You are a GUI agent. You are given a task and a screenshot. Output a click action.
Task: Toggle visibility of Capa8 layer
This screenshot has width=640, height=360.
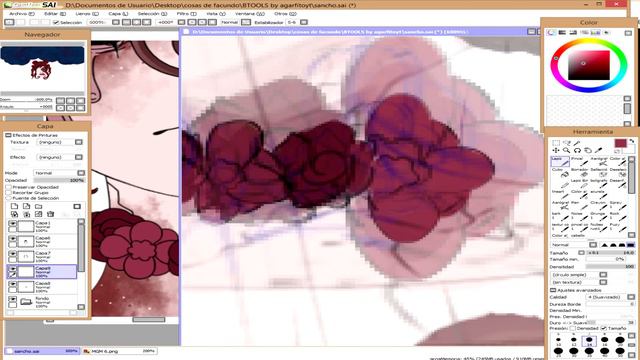click(13, 284)
